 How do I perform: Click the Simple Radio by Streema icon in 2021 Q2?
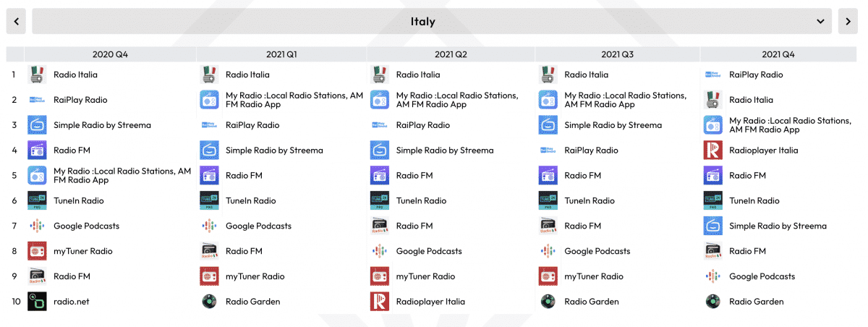pyautogui.click(x=380, y=150)
